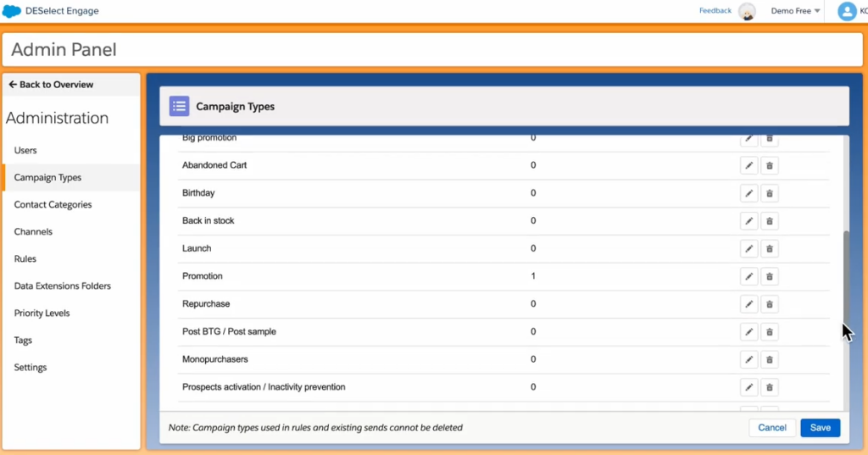Open Users in Administration sidebar

pyautogui.click(x=25, y=150)
